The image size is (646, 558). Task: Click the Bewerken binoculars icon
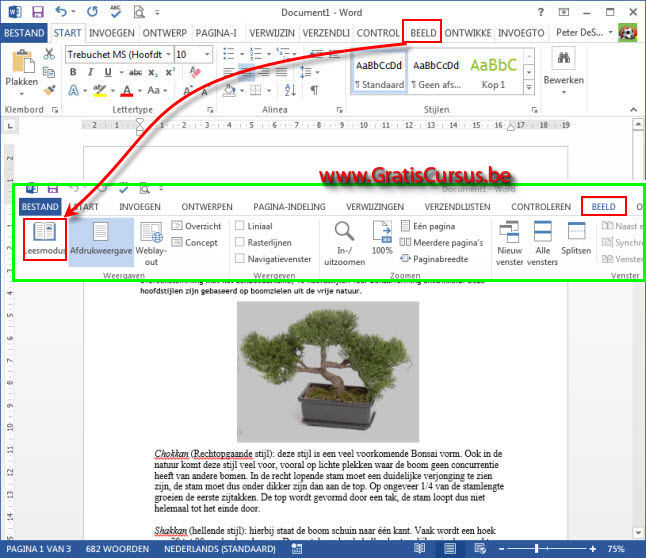tap(563, 58)
